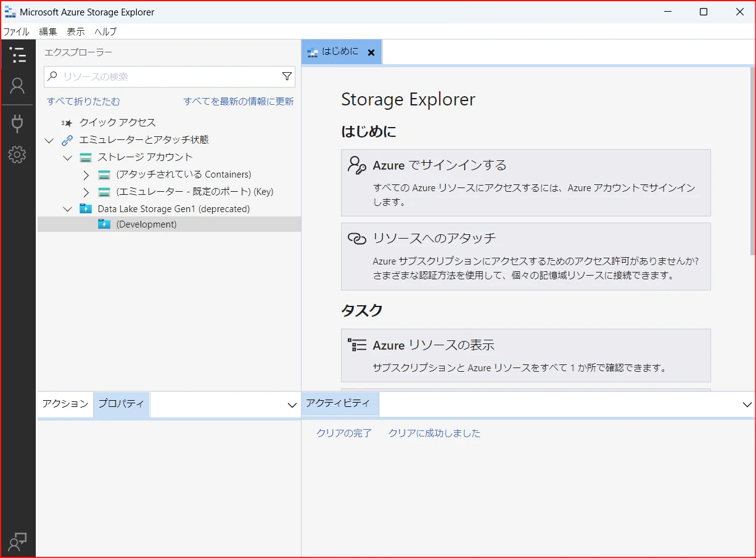The height and width of the screenshot is (558, 756).
Task: Click the Feedback icon at sidebar bottom
Action: 18,541
